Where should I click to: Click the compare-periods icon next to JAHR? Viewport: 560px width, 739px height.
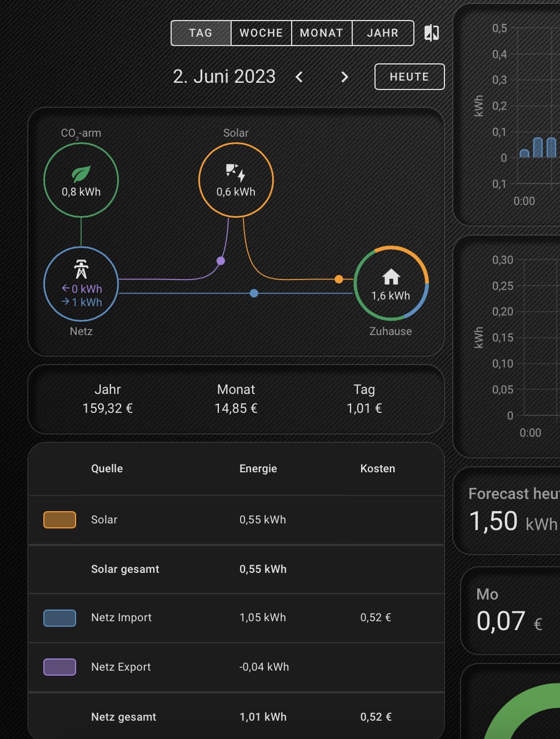coord(432,33)
